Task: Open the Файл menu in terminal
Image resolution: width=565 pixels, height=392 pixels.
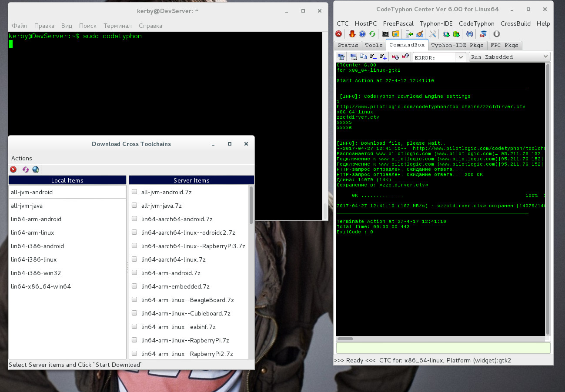Action: [x=20, y=26]
